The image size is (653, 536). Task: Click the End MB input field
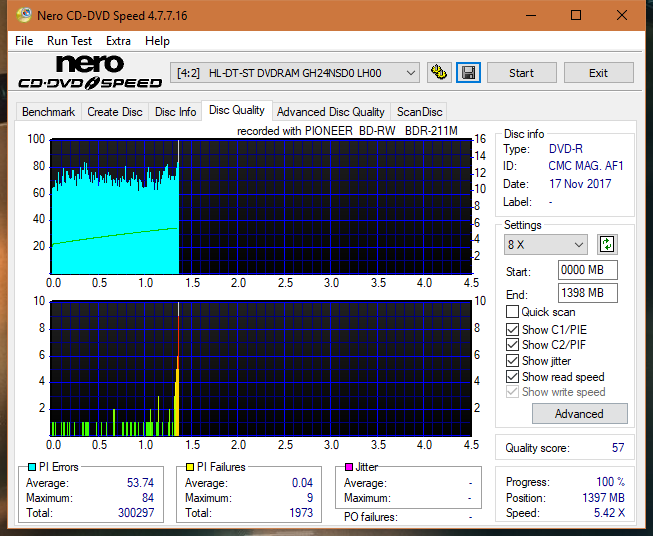pos(587,293)
